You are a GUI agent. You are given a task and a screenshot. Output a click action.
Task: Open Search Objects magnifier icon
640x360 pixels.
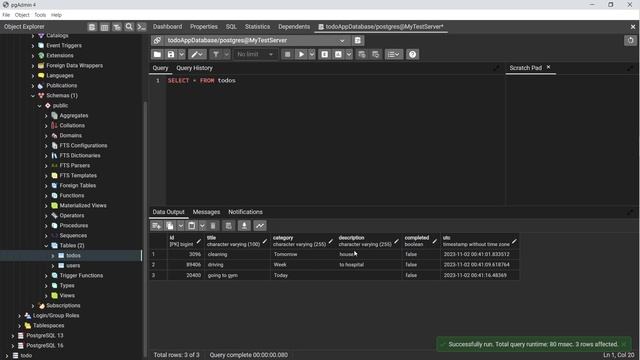[129, 27]
